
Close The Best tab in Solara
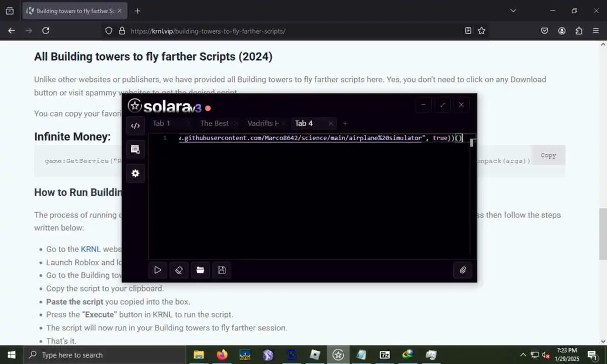point(236,123)
